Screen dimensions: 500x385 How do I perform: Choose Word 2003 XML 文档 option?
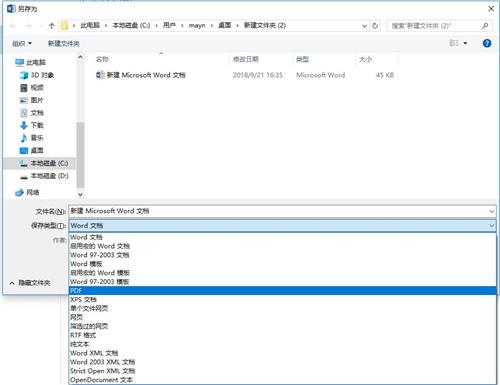(282, 362)
